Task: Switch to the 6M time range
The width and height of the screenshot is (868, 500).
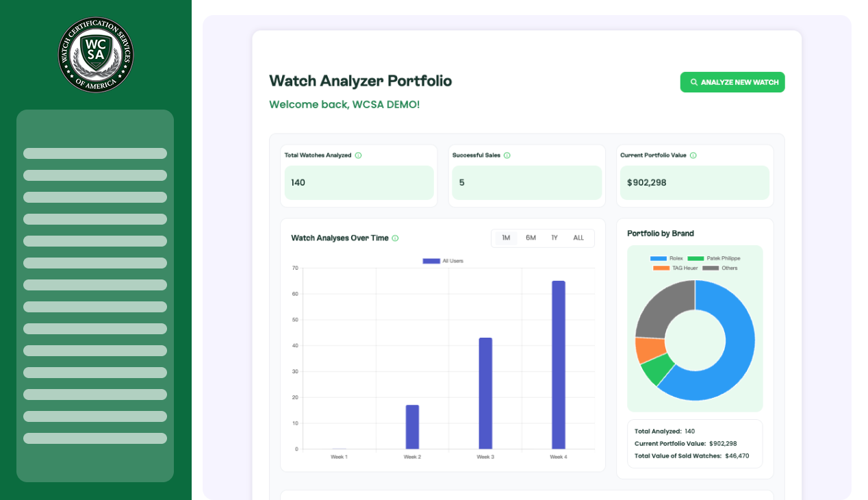Action: (531, 238)
